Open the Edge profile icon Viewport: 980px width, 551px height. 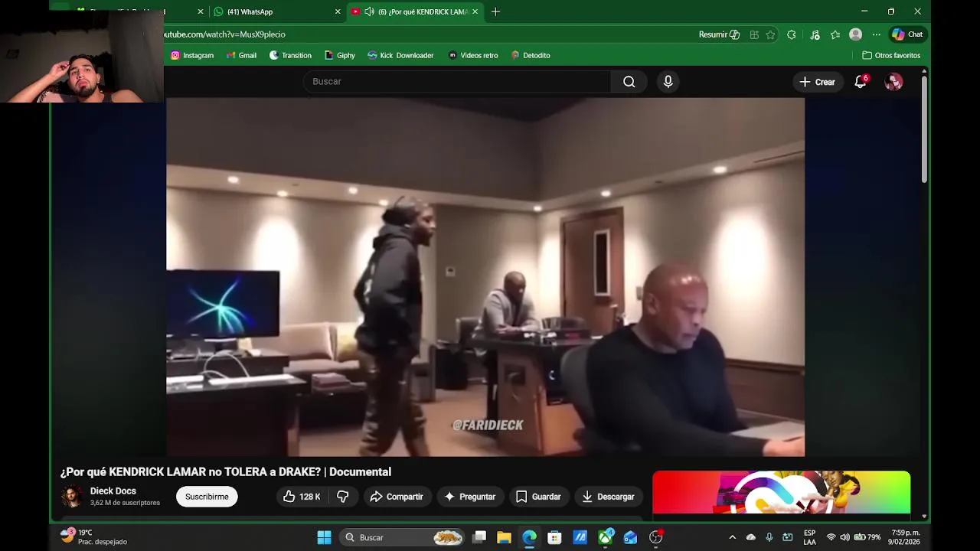pyautogui.click(x=856, y=34)
